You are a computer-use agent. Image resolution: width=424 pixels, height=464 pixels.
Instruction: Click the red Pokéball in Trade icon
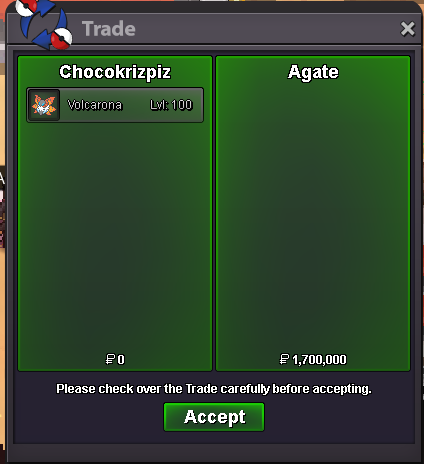[x=62, y=38]
